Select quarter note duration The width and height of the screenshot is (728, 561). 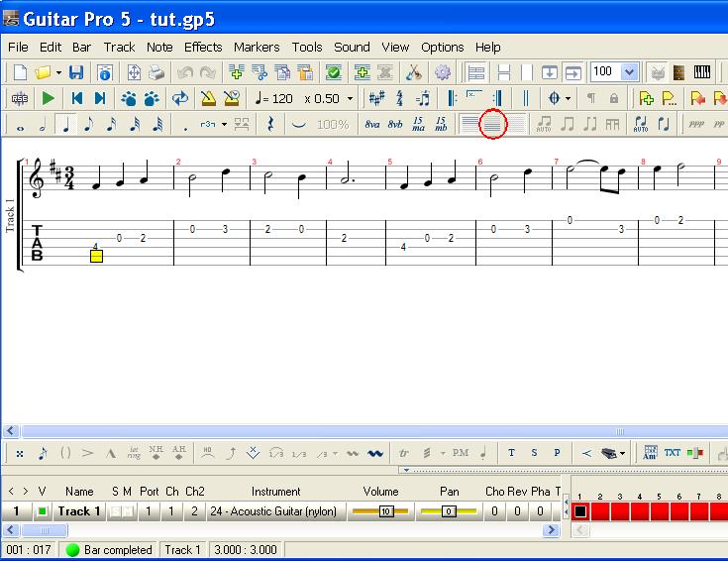tap(66, 125)
